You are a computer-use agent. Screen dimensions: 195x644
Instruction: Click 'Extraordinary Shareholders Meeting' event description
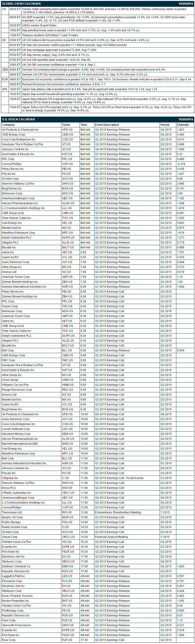(118, 512)
